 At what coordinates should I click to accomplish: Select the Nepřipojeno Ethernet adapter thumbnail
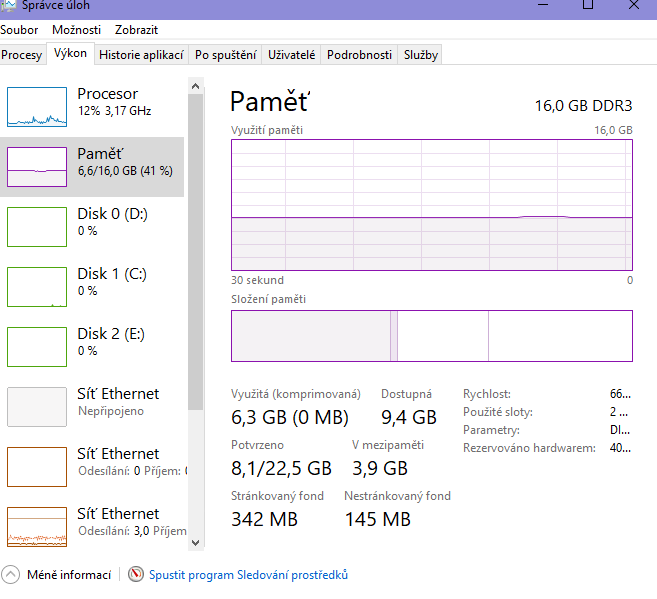click(36, 406)
